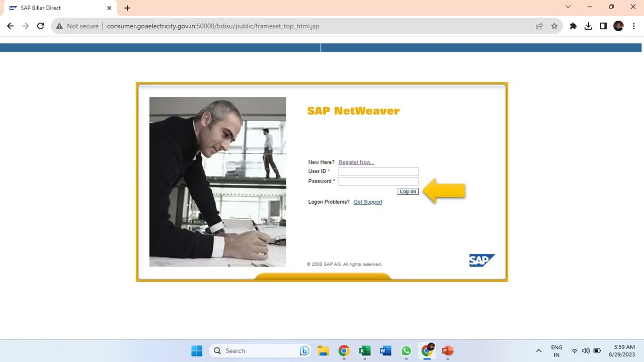Toggle the Chrome side panel

point(603,26)
